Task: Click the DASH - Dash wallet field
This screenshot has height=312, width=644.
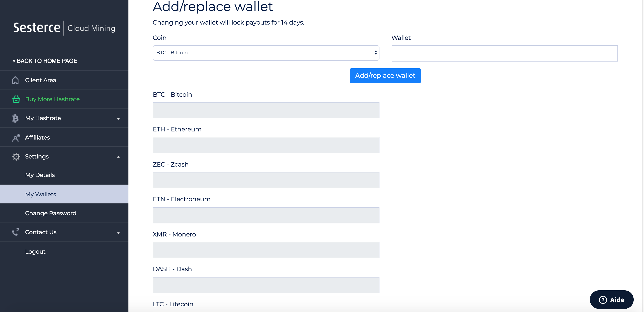Action: point(266,285)
